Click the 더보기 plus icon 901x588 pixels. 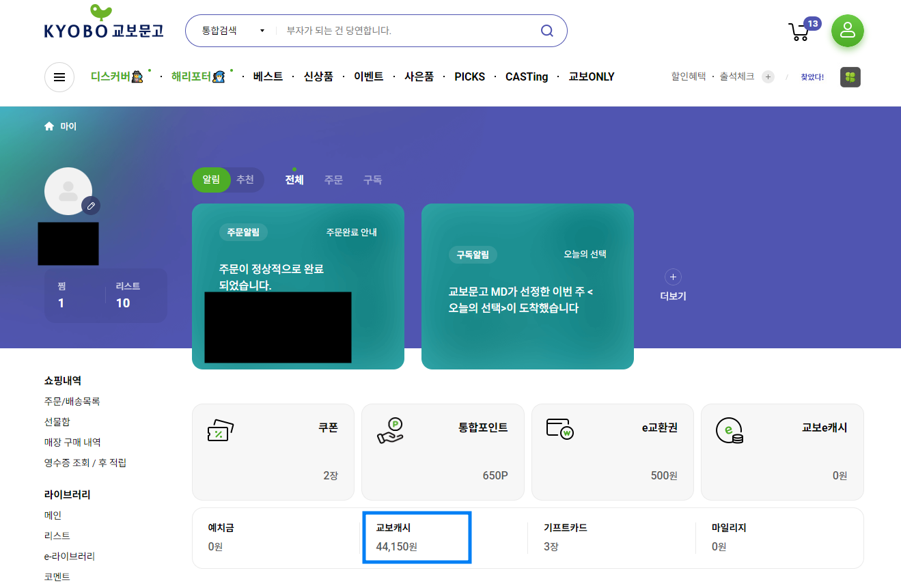[673, 277]
